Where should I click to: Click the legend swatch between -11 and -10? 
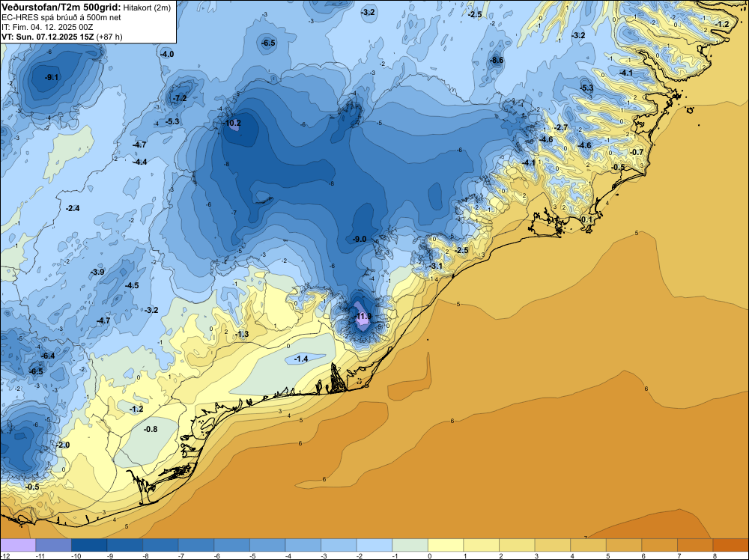click(53, 545)
